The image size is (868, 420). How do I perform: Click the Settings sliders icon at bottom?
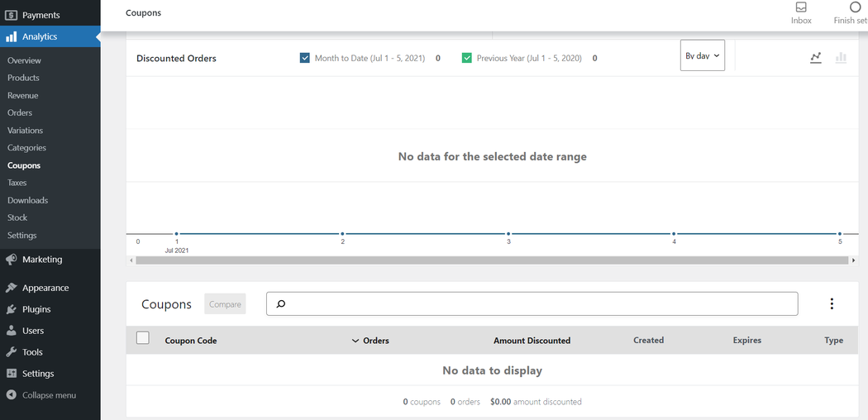pos(11,374)
